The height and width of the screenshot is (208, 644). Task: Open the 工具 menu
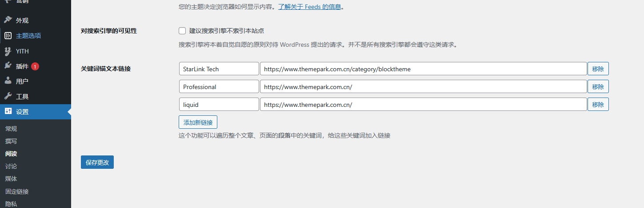36,97
